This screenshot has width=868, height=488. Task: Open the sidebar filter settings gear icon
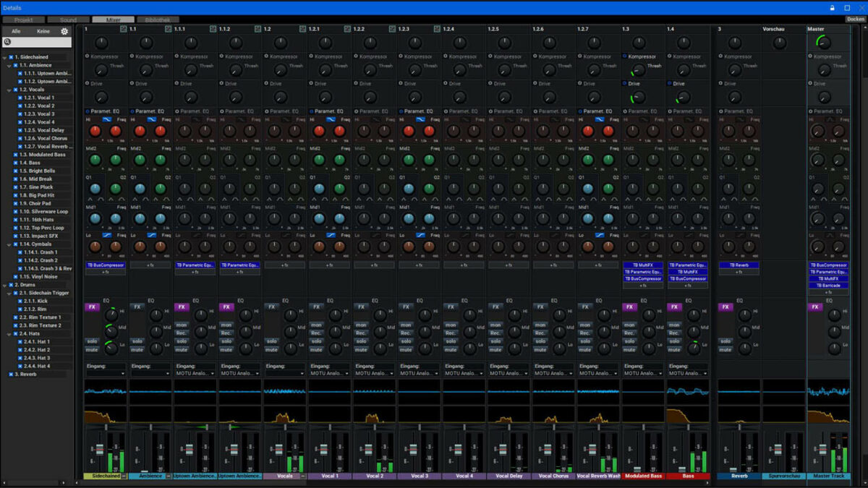point(64,31)
